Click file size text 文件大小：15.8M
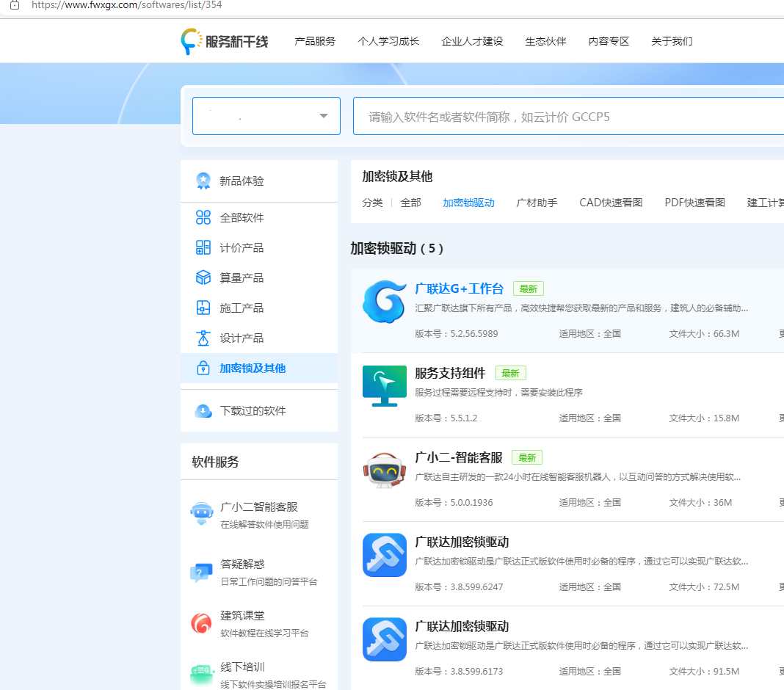Image resolution: width=784 pixels, height=690 pixels. tap(704, 418)
